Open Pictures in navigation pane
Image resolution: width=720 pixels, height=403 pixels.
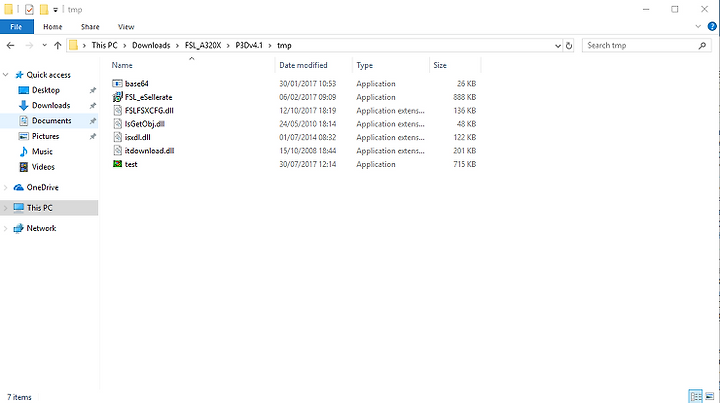(45, 136)
